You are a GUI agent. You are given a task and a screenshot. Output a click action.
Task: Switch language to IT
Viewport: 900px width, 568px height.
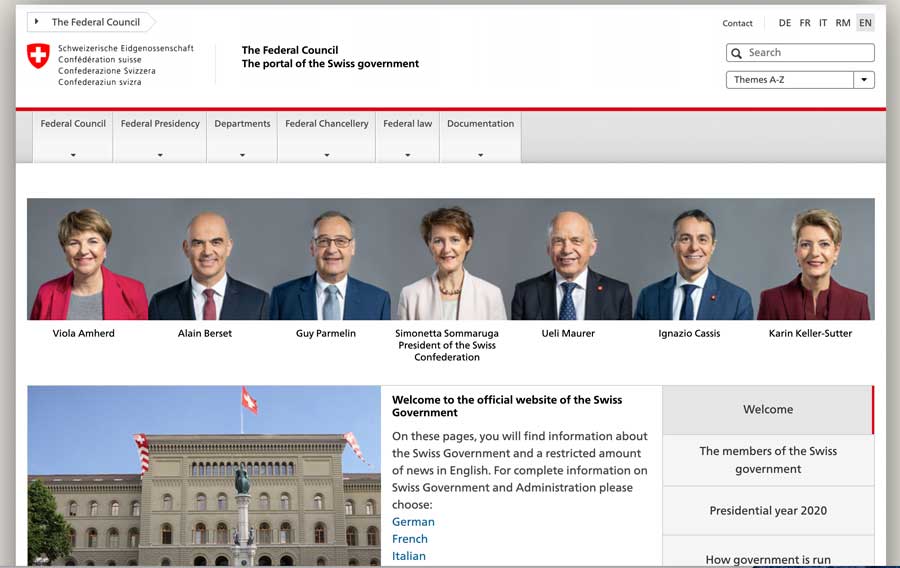823,23
